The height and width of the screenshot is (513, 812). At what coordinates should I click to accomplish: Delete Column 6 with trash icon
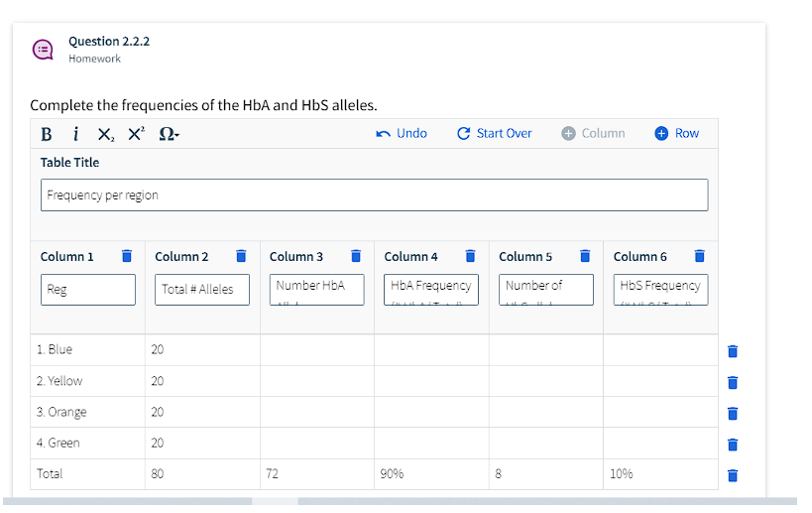pos(700,256)
